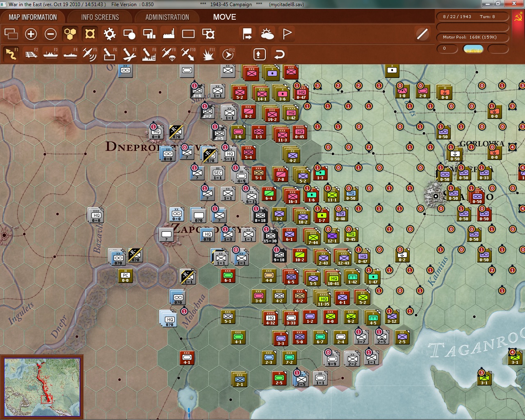Image resolution: width=525 pixels, height=420 pixels.
Task: Select Move mode icon labeled F1
Action: 11,54
